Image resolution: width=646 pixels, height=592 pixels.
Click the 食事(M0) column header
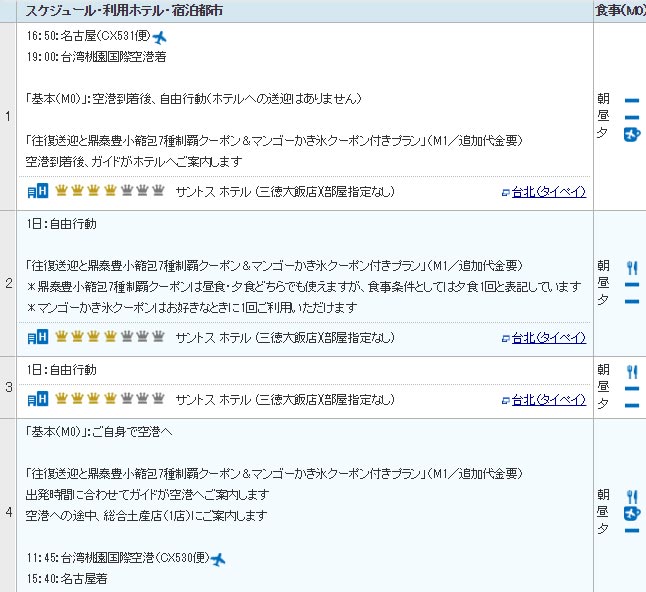click(620, 10)
